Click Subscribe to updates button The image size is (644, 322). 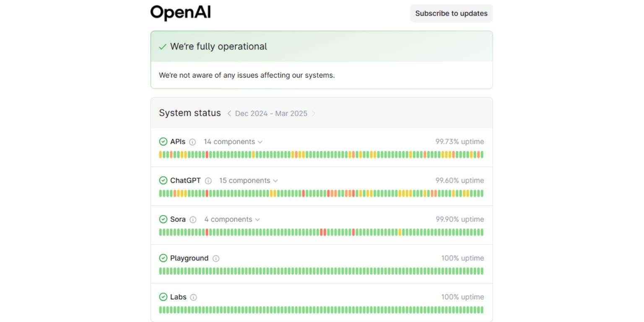point(451,13)
